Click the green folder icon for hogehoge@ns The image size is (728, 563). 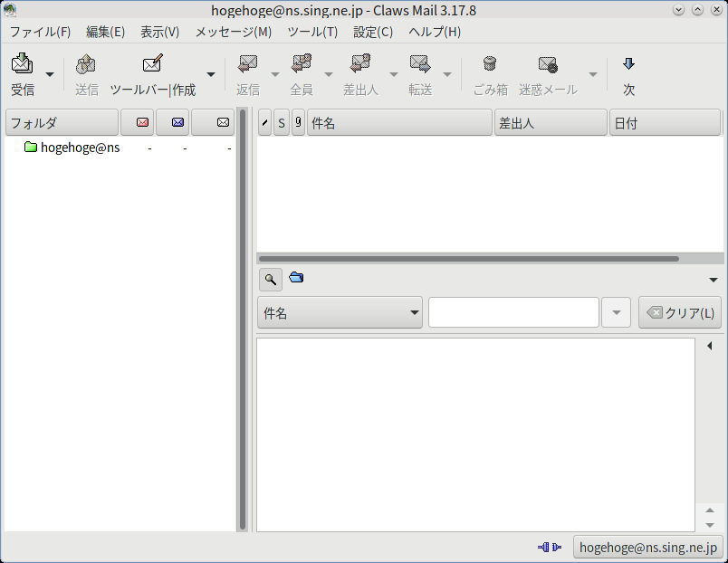[x=31, y=148]
